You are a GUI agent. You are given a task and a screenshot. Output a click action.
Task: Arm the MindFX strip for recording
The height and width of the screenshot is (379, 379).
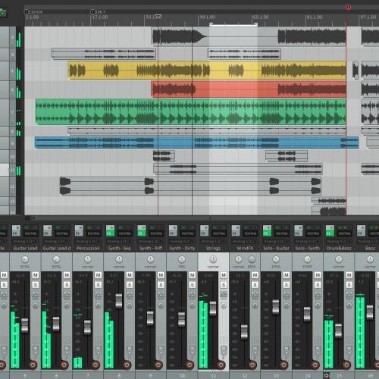tap(252, 364)
